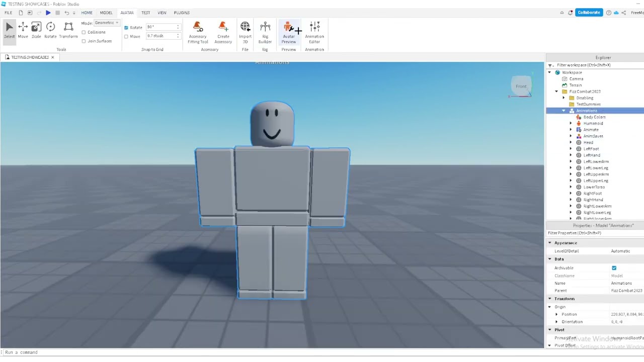The height and width of the screenshot is (362, 644).
Task: Switch to the VIEW ribbon tab
Action: [x=162, y=13]
